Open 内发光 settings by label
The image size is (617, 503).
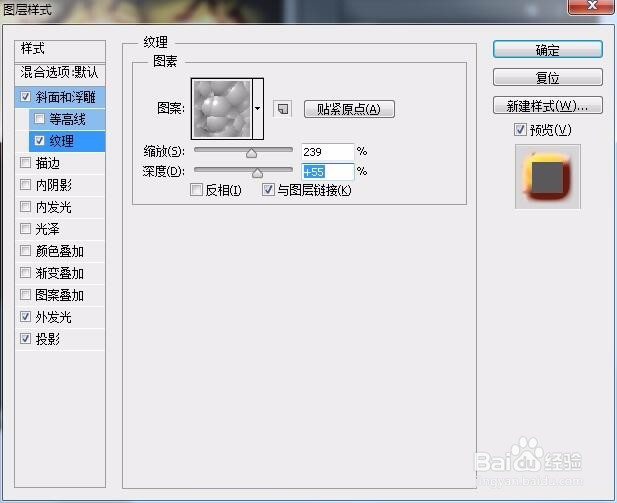[54, 207]
